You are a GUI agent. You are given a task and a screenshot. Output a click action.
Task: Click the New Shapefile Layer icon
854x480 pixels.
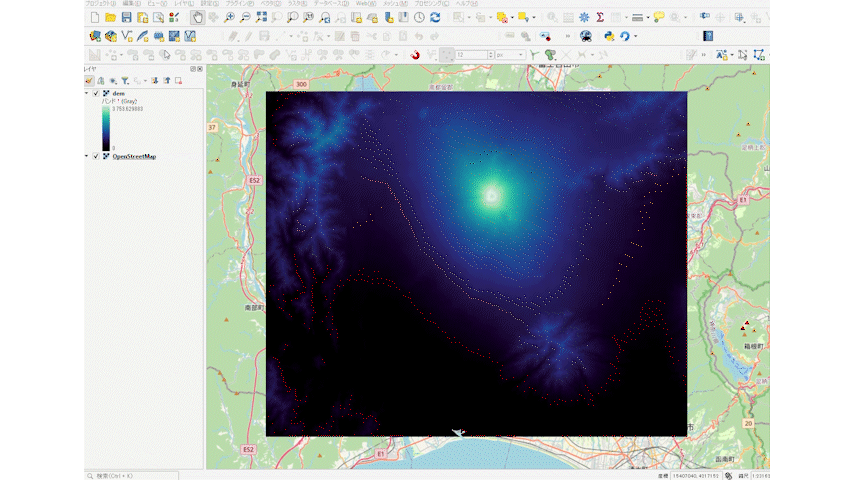127,36
